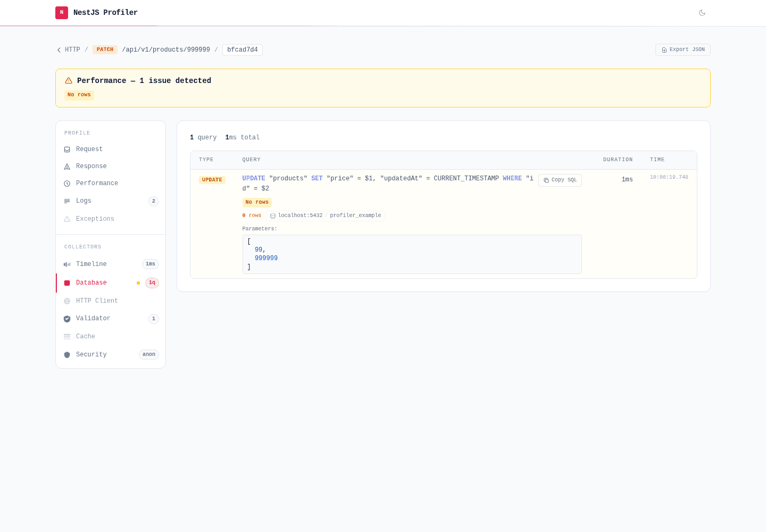Click the Performance clock icon
766x532 pixels.
(x=67, y=184)
